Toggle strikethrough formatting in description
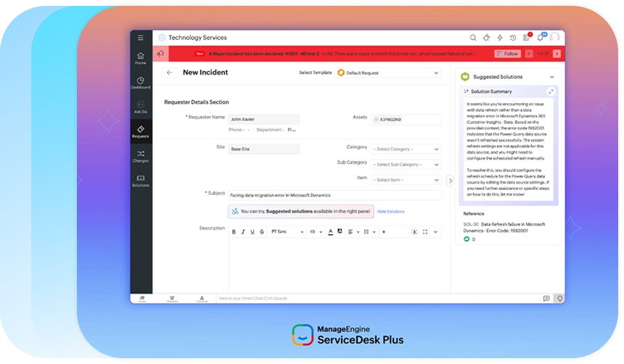The width and height of the screenshot is (624, 364). pyautogui.click(x=261, y=232)
